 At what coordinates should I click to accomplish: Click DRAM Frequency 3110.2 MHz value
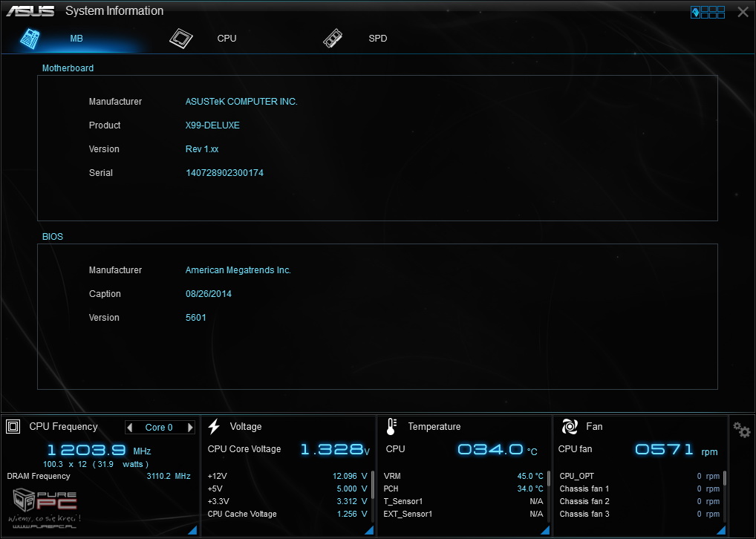coord(169,477)
